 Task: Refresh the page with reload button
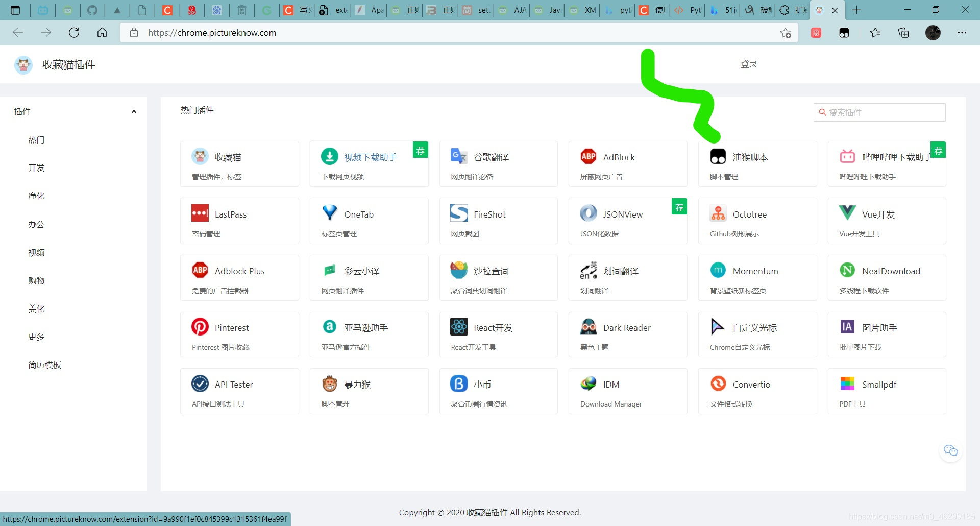[74, 33]
